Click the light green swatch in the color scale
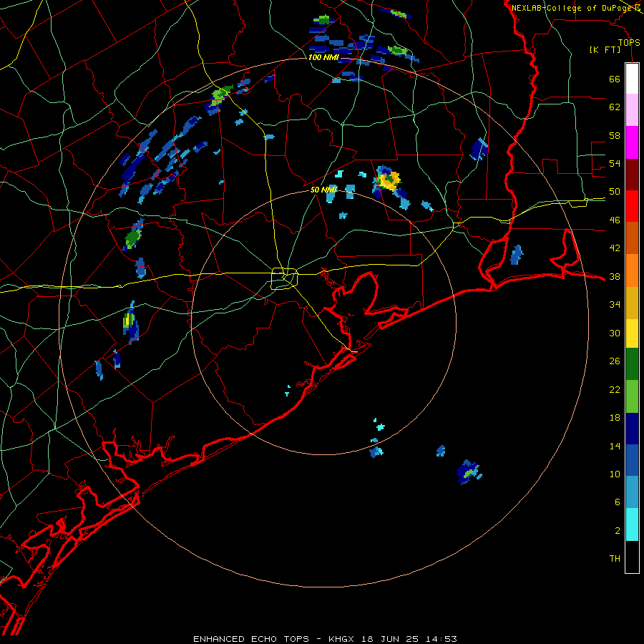Viewport: 644px width, 644px height. pyautogui.click(x=632, y=396)
